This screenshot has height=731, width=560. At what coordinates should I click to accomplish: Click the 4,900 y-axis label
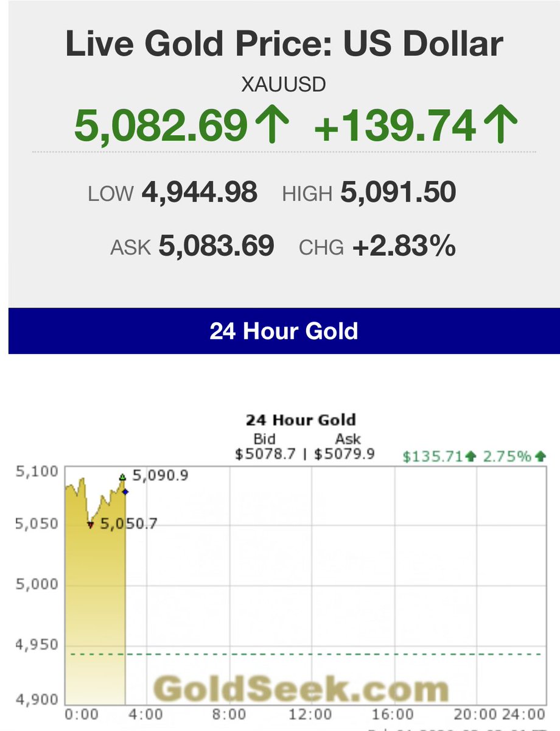click(x=36, y=699)
